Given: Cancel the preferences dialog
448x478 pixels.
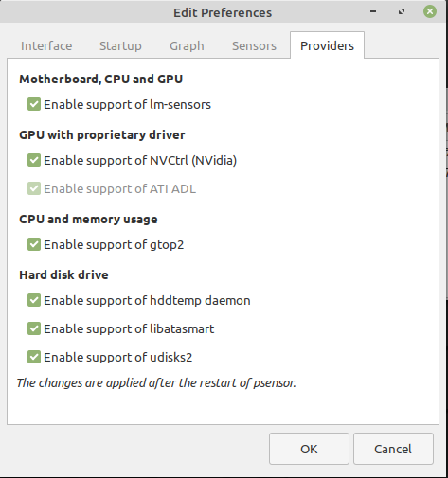Looking at the screenshot, I should coord(393,449).
